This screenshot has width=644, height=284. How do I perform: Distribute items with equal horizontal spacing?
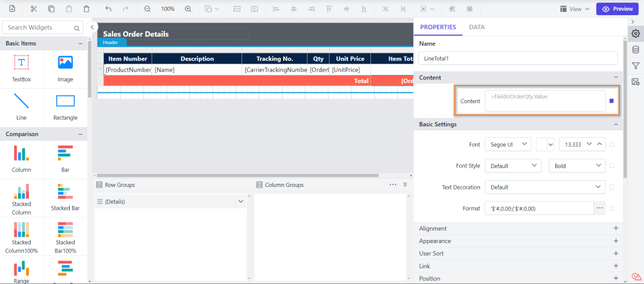pyautogui.click(x=403, y=9)
